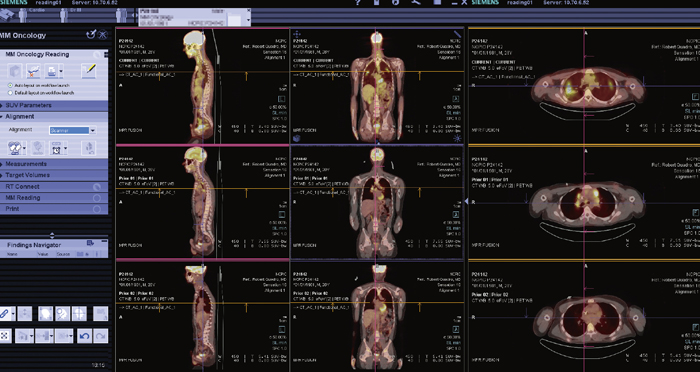700x372 pixels.
Task: Click the grayed-out cube icon in MM Oncology Reading
Action: click(16, 71)
